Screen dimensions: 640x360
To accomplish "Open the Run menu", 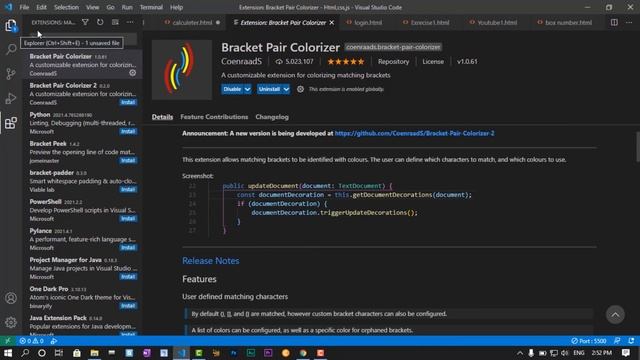I will point(127,7).
